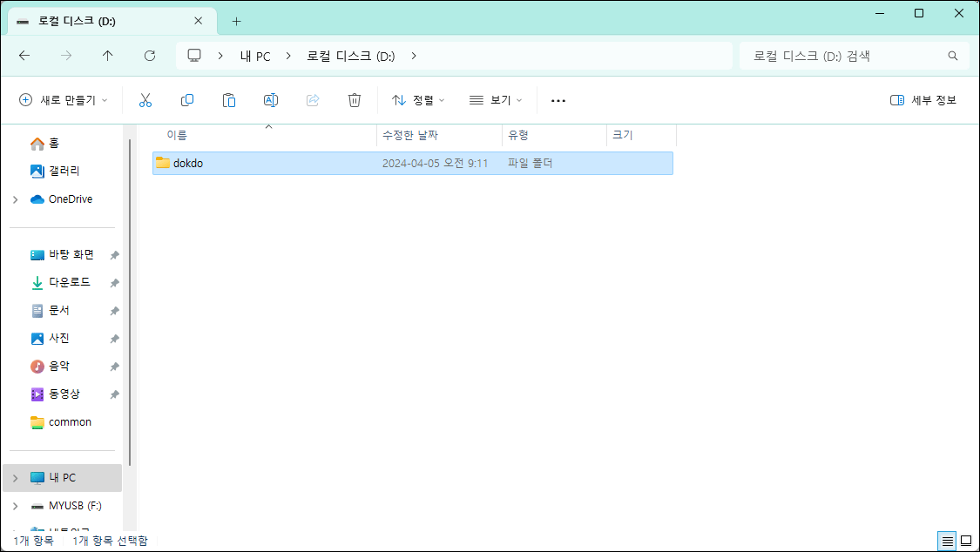Viewport: 980px width, 552px height.
Task: Click the Share icon in toolbar
Action: coord(313,100)
